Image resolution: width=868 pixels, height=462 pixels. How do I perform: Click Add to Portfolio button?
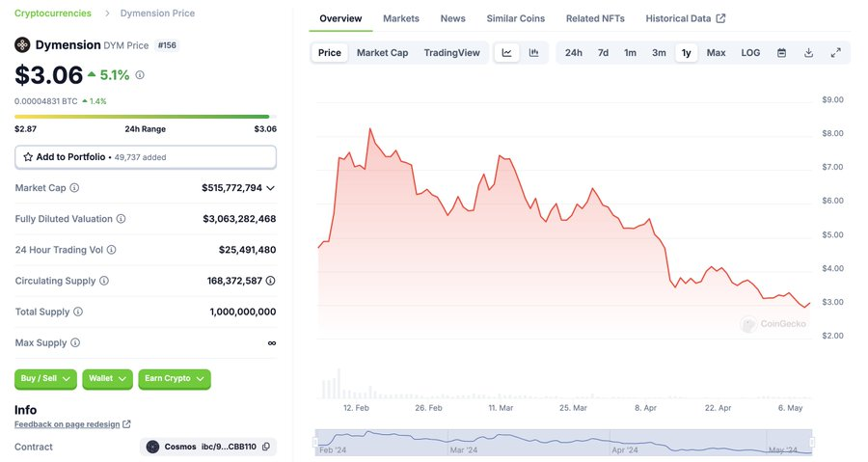146,156
